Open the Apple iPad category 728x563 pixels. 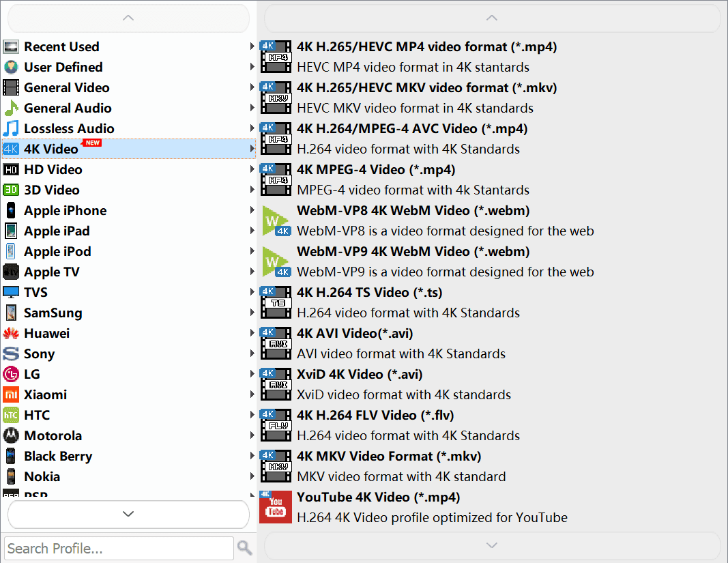coord(128,231)
